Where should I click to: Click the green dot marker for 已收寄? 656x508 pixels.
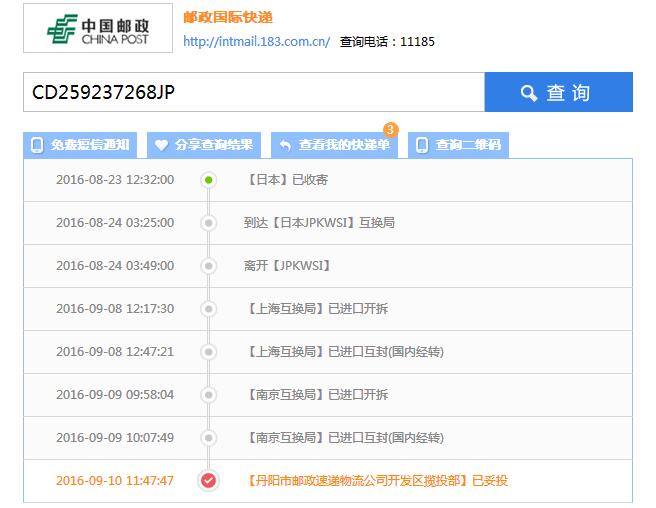point(208,180)
